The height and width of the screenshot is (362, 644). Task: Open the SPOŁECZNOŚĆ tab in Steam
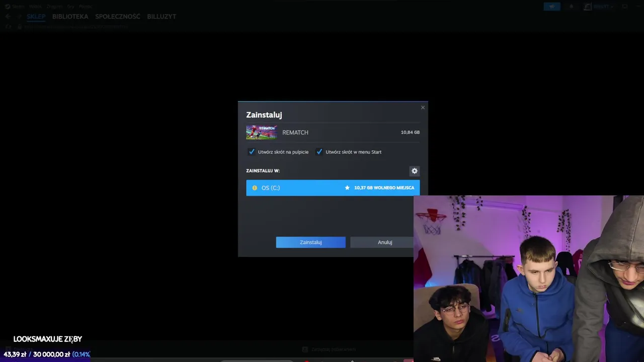[x=118, y=17]
